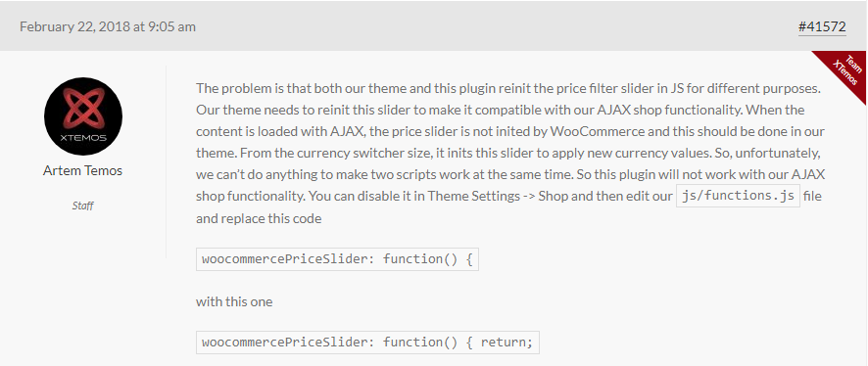Click the 'with this one' text
Viewport: 868px width, 366px height.
(234, 302)
